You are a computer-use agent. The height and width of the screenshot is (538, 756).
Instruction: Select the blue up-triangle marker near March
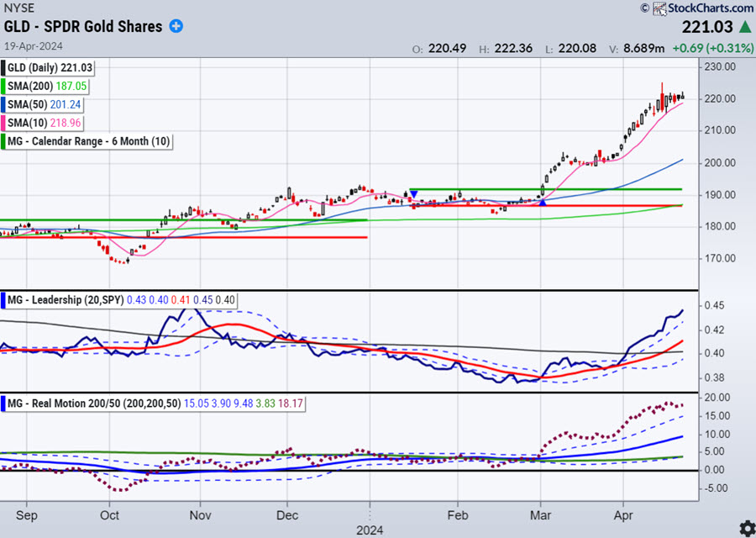tap(543, 202)
